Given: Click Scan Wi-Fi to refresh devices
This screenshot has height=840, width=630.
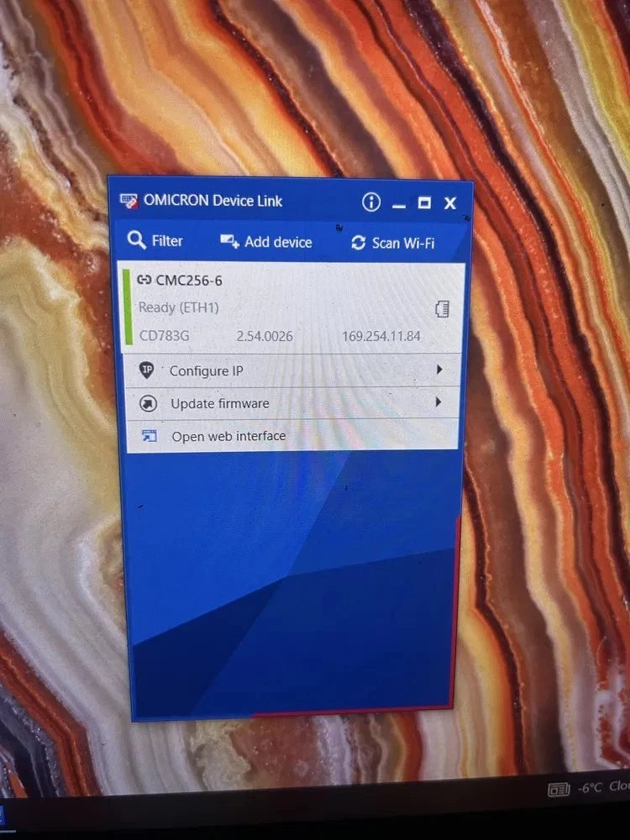Looking at the screenshot, I should 392,243.
